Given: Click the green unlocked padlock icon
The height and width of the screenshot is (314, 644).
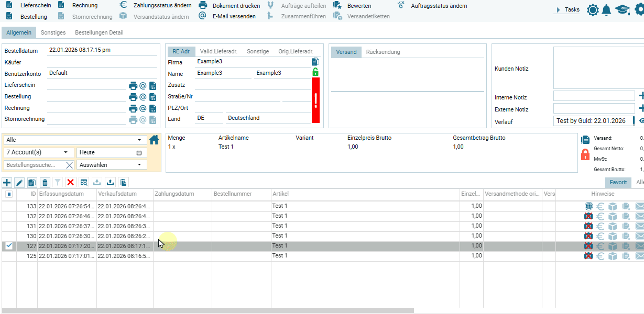Looking at the screenshot, I should click(315, 72).
